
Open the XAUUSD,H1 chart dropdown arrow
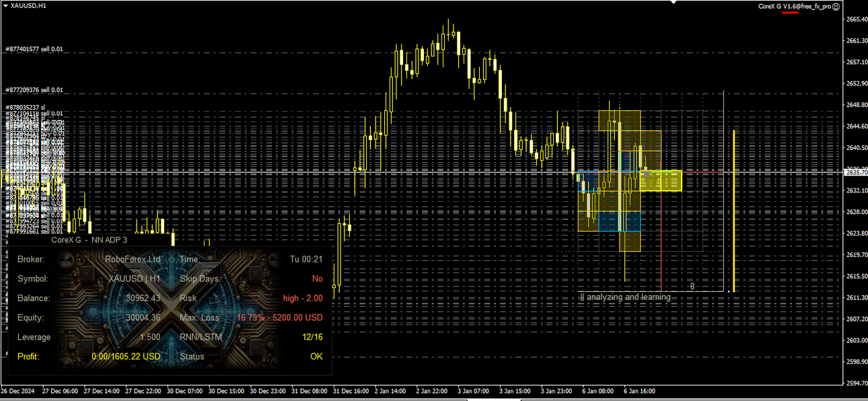click(x=5, y=5)
